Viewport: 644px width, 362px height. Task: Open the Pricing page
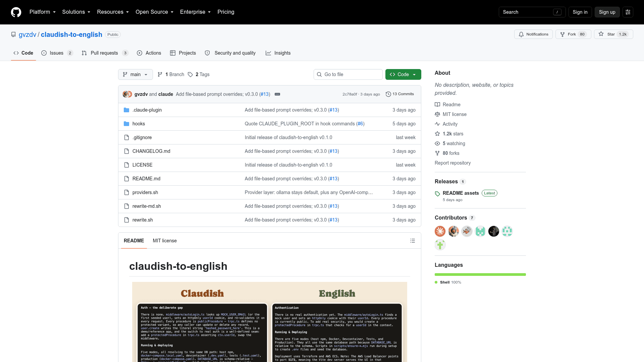click(x=226, y=12)
